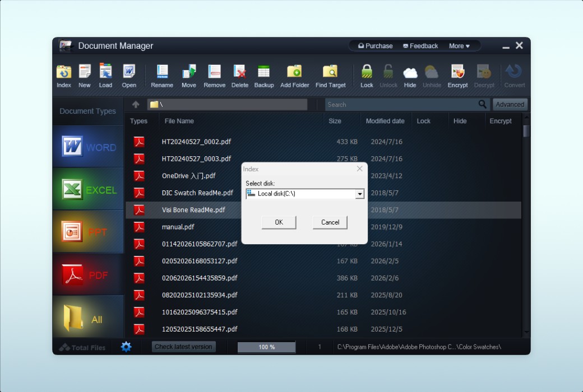The image size is (583, 392).
Task: Cancel the Index dialog
Action: pyautogui.click(x=330, y=222)
